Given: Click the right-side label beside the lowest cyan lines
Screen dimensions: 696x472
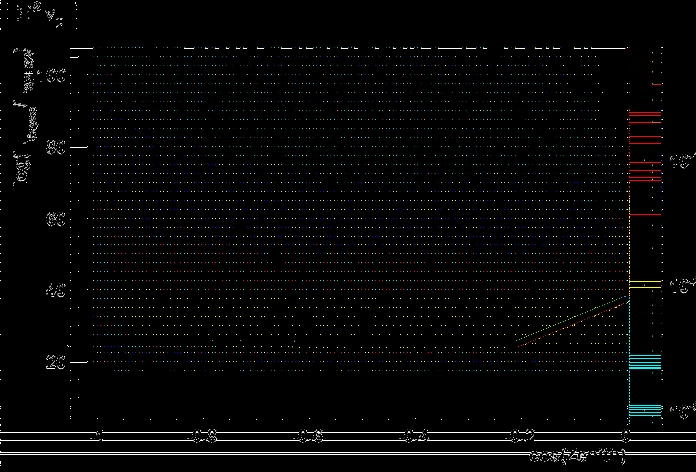Looking at the screenshot, I should click(681, 411).
